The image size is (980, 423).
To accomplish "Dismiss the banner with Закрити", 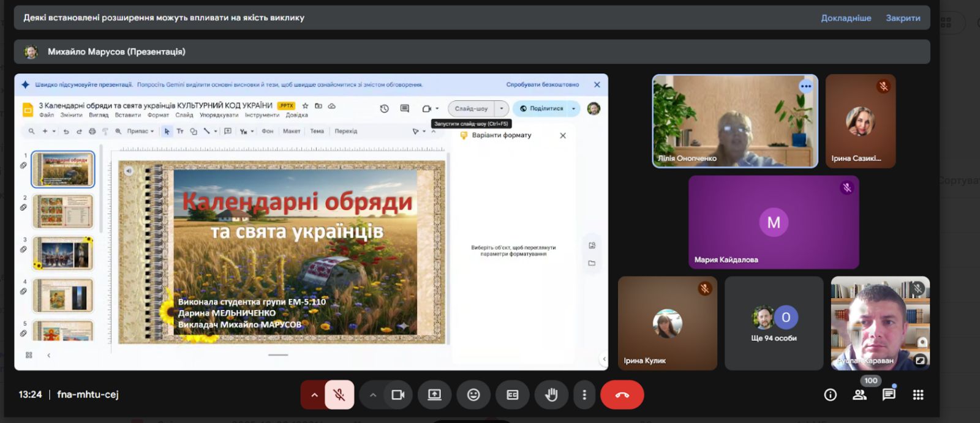I will [x=903, y=18].
